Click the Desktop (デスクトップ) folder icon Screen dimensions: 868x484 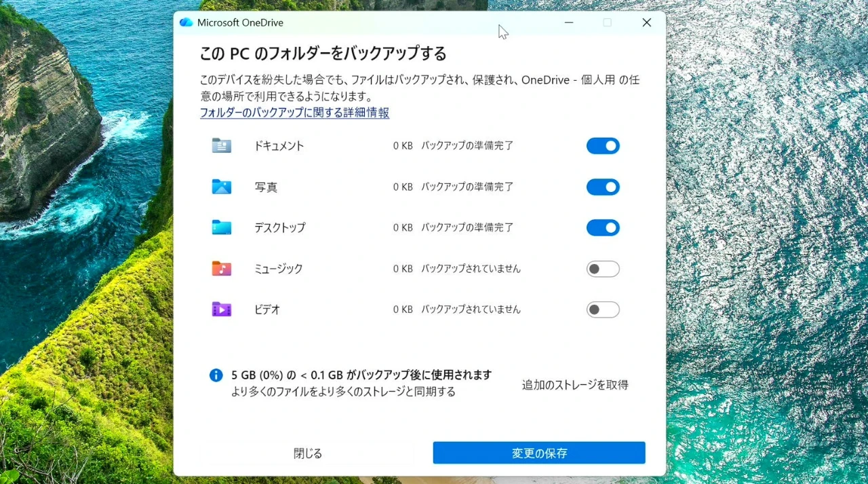coord(221,227)
